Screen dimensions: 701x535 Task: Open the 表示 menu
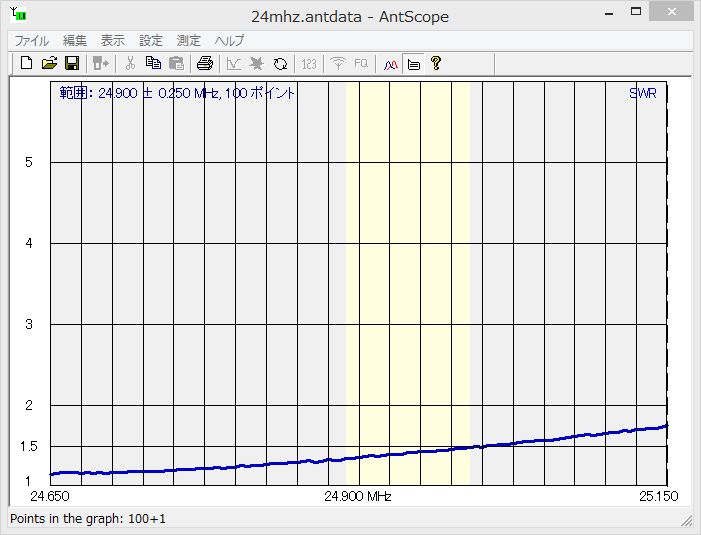113,41
